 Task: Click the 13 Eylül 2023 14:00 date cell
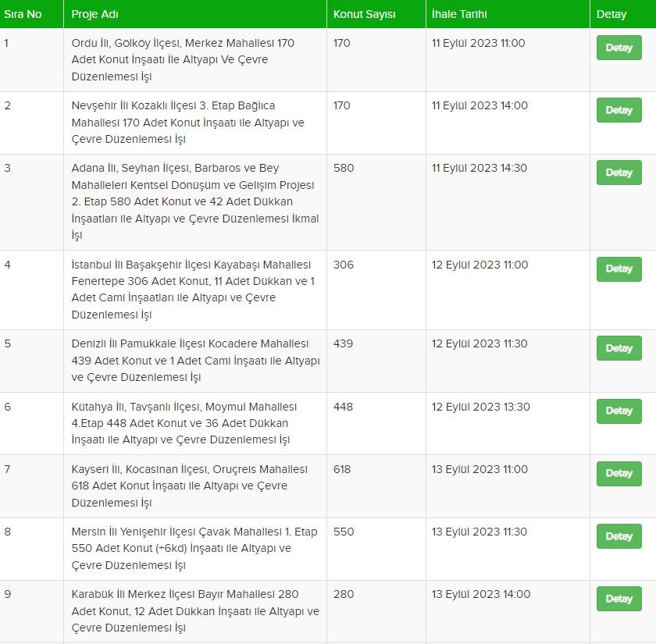click(x=481, y=594)
